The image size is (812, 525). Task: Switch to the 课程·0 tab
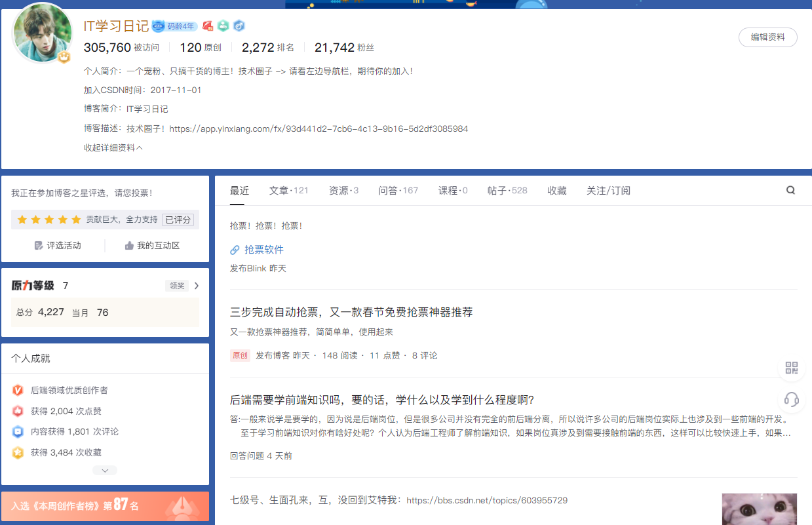click(x=453, y=191)
